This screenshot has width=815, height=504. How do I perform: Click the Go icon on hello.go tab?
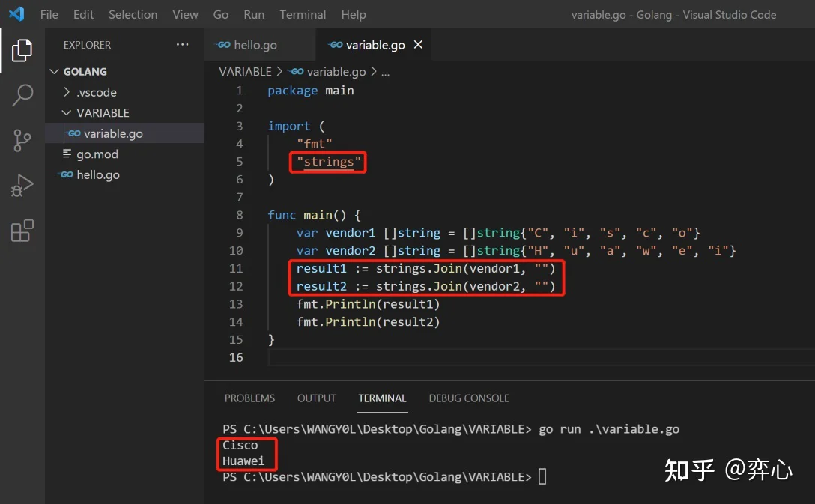tap(223, 45)
